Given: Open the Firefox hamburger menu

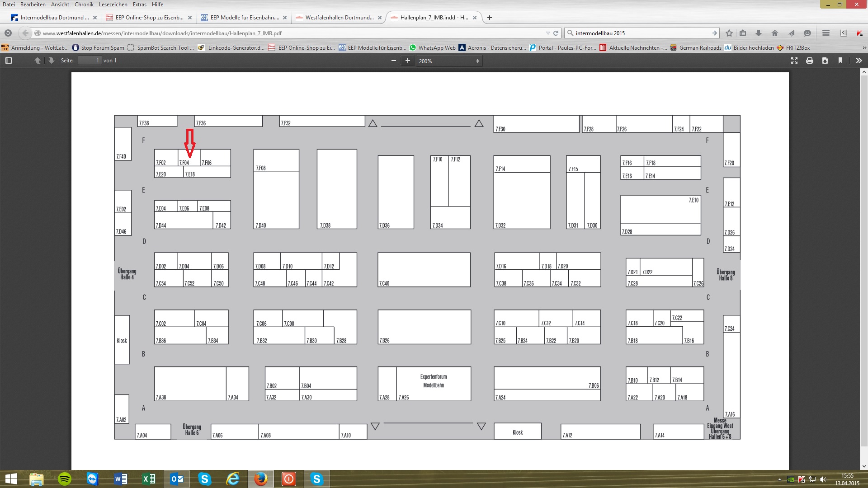Looking at the screenshot, I should [x=826, y=33].
